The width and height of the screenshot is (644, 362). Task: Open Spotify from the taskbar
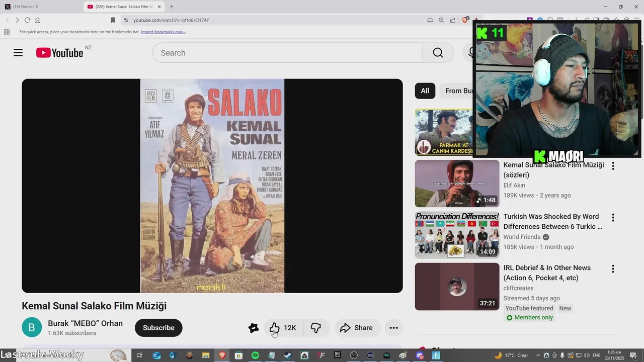pyautogui.click(x=255, y=355)
